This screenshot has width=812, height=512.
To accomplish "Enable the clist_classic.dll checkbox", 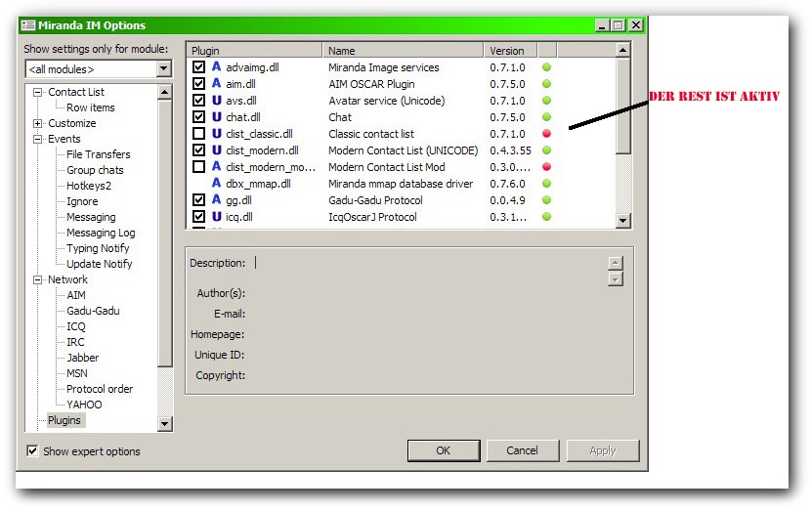I will click(x=199, y=134).
